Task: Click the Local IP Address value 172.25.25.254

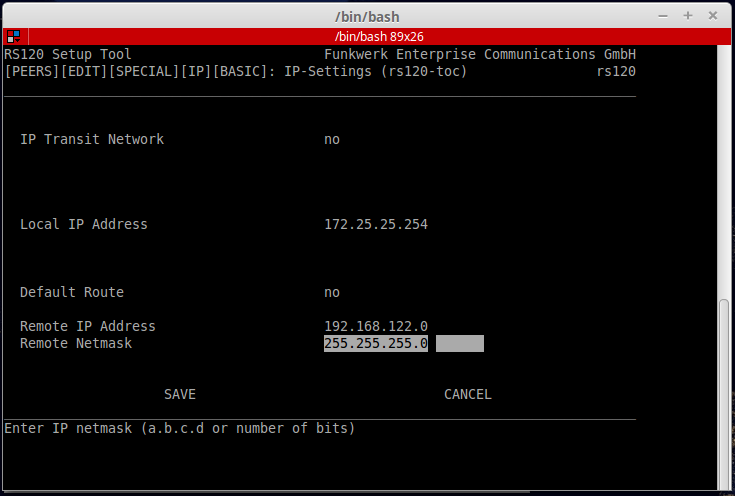Action: point(376,224)
